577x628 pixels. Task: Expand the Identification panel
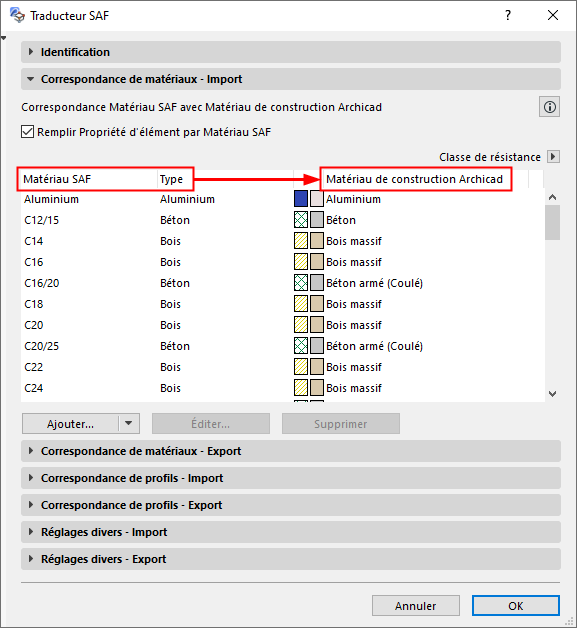(x=291, y=52)
